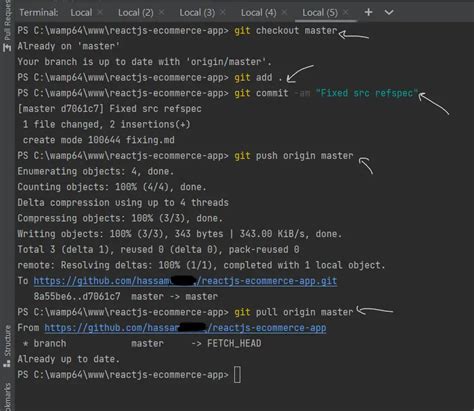Click the 'Delta compression using up to 4 threads' line
The image size is (474, 411).
click(x=123, y=203)
